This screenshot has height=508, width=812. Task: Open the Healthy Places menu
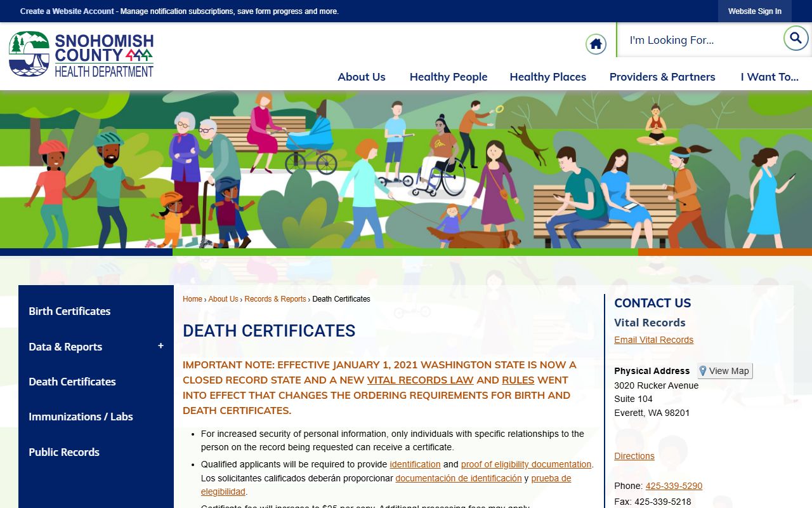pos(548,77)
